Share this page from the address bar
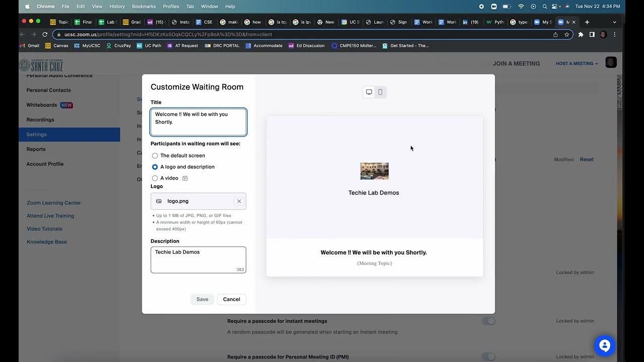This screenshot has height=362, width=644. [555, 35]
